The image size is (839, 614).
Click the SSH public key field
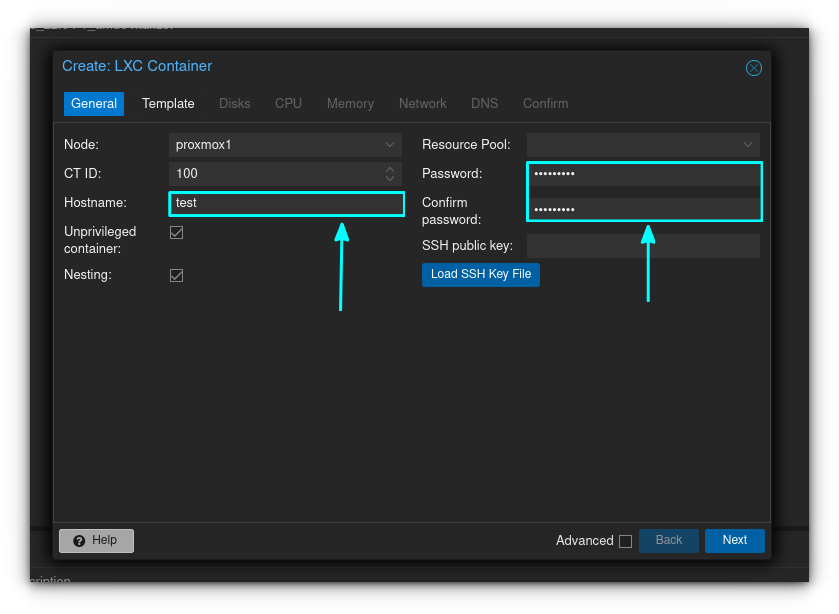tap(643, 245)
